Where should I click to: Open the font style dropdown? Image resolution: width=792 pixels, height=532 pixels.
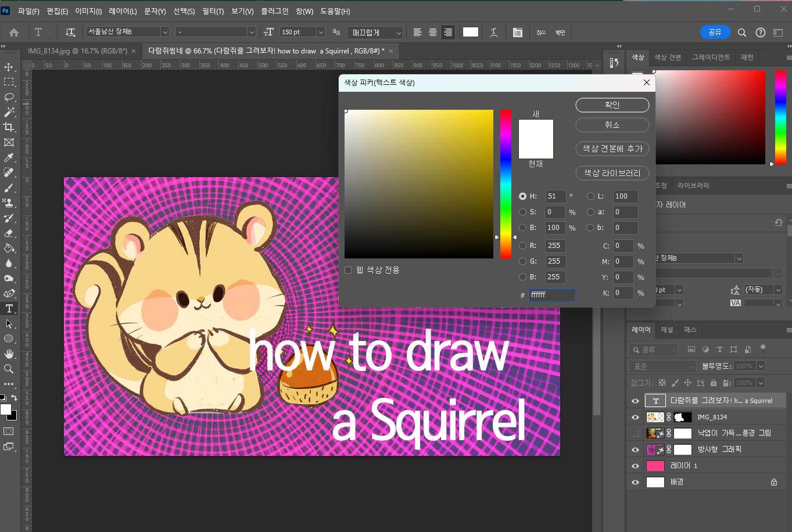pos(252,33)
